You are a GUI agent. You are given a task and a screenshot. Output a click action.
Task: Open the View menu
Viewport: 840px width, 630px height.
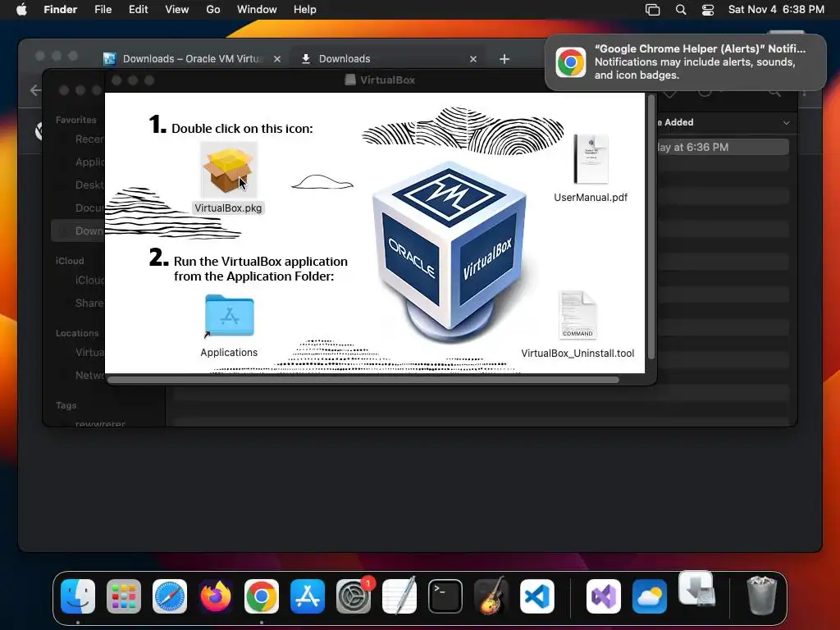click(177, 10)
